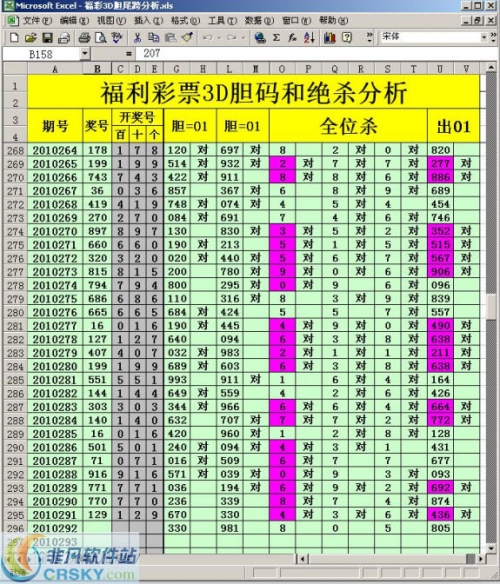Open the 编辑 (Edit) menu
The height and width of the screenshot is (584, 500).
click(x=74, y=20)
